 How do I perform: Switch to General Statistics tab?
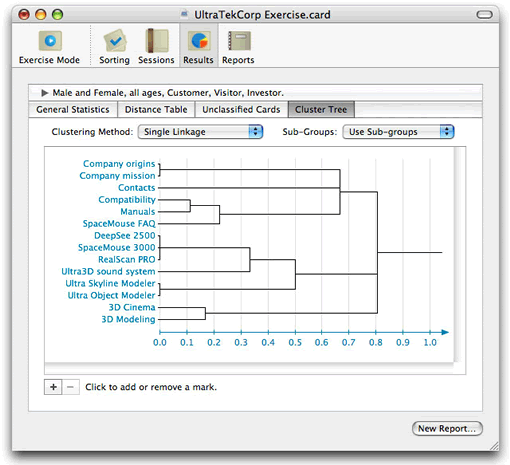[x=73, y=109]
